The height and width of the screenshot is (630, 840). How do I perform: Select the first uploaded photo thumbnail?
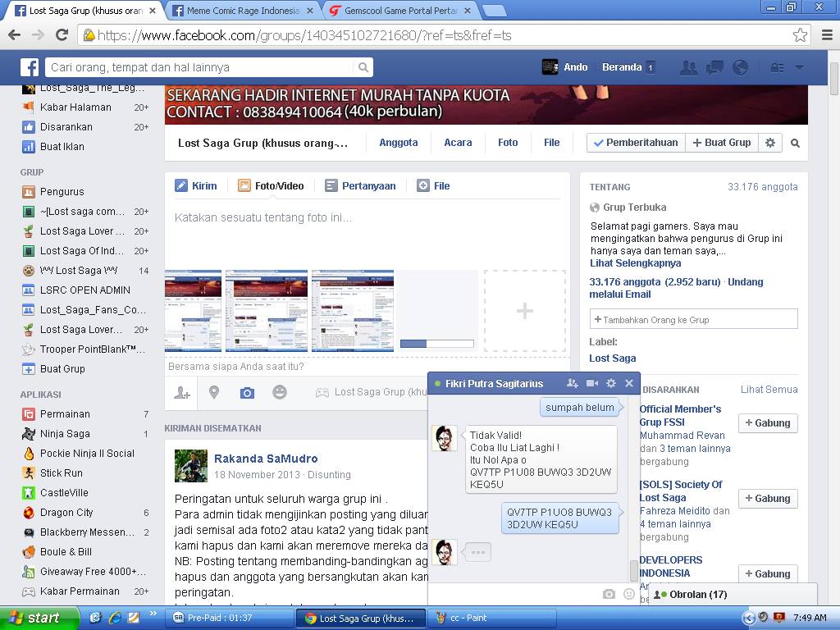[193, 311]
